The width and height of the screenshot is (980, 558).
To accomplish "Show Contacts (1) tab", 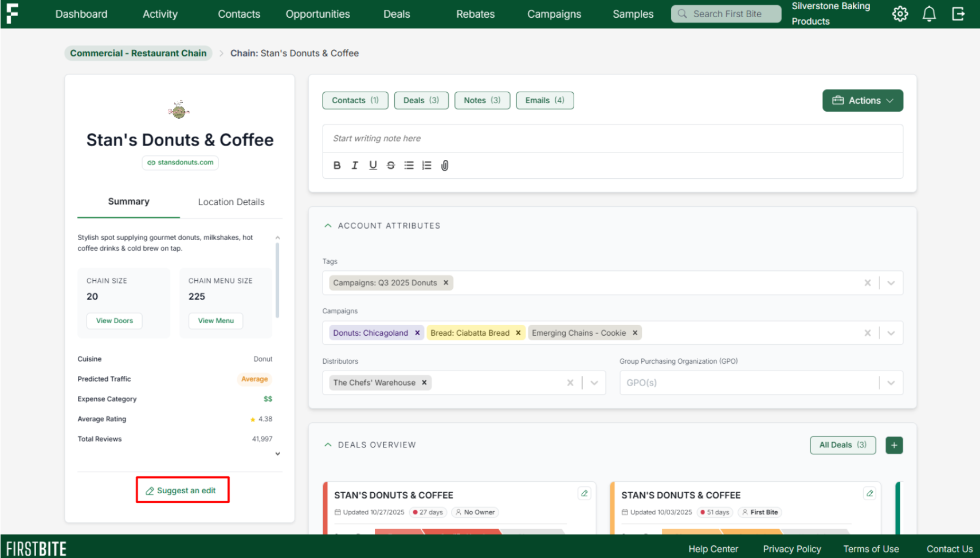I will point(355,100).
